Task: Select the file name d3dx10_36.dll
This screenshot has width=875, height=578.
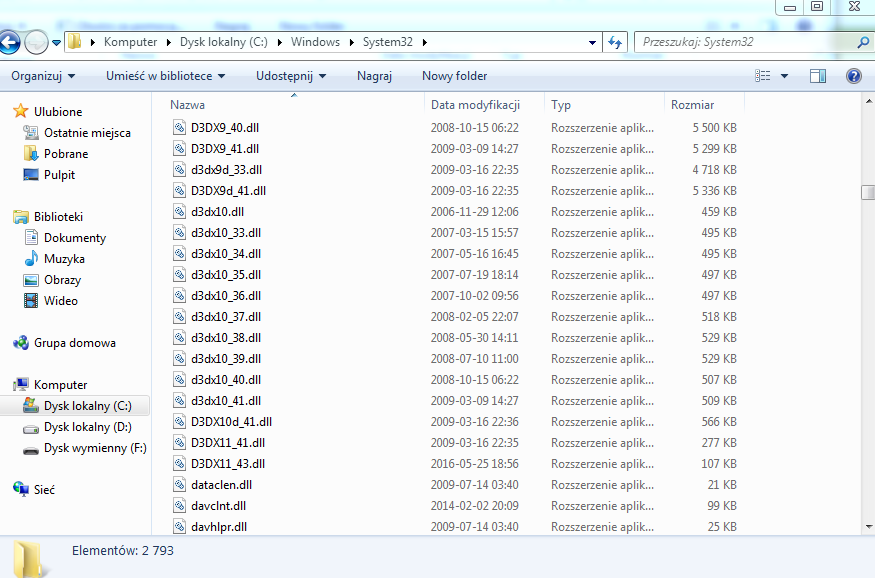Action: (226, 296)
